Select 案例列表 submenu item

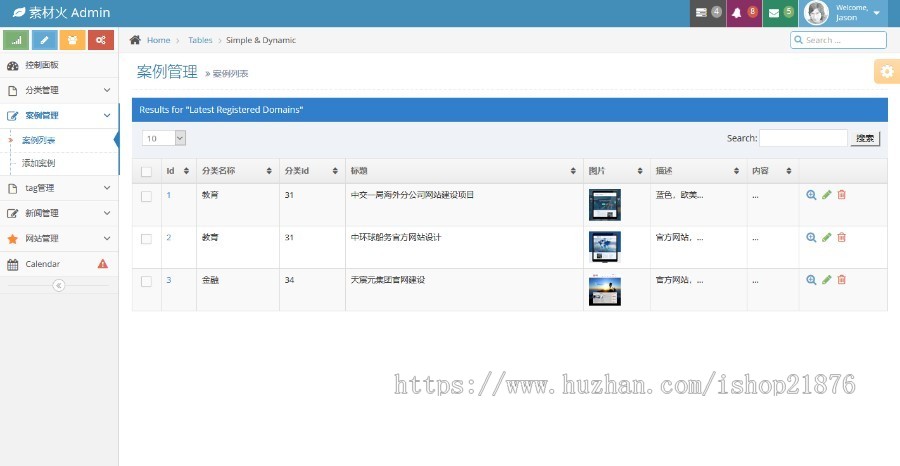tap(38, 140)
